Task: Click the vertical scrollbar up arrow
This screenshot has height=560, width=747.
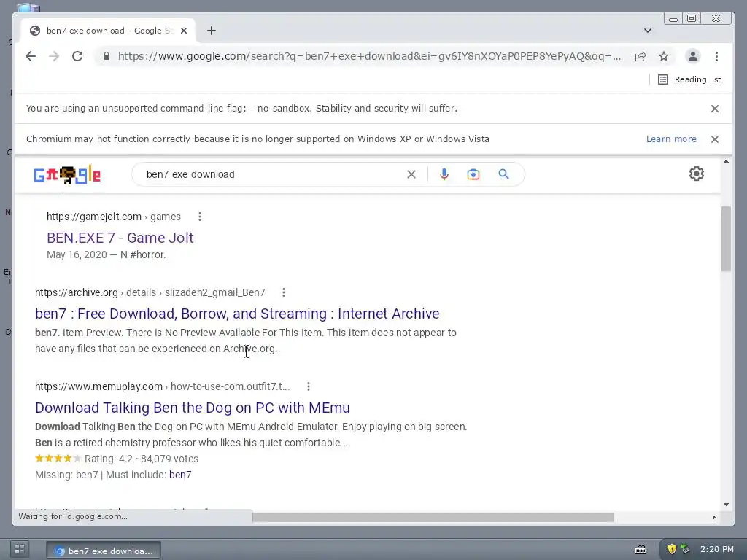Action: [x=726, y=161]
